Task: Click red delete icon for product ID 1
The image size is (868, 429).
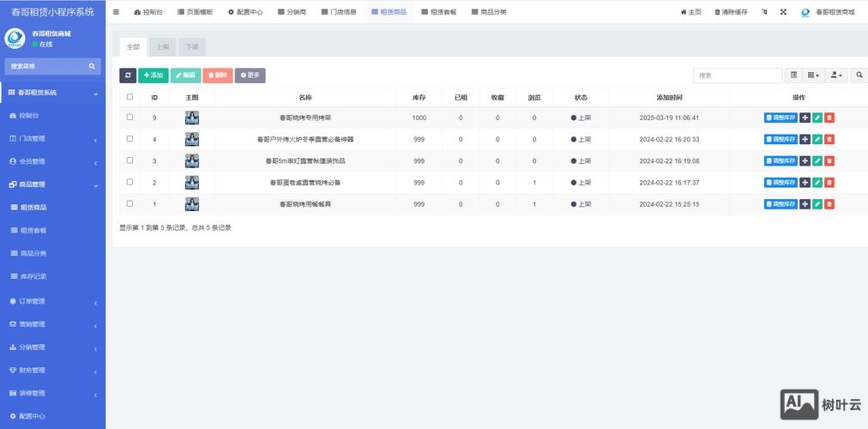Action: point(829,203)
